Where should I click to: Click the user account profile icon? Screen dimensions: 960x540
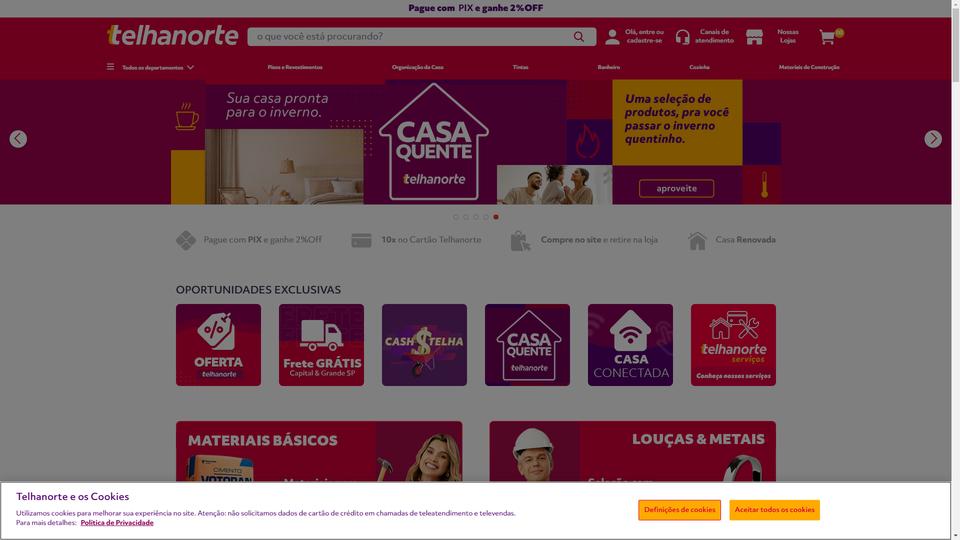pos(612,37)
